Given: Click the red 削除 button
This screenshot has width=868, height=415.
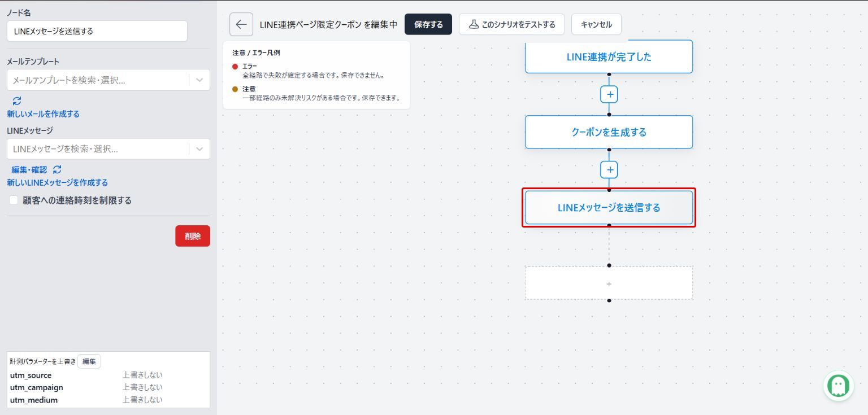Looking at the screenshot, I should (193, 236).
